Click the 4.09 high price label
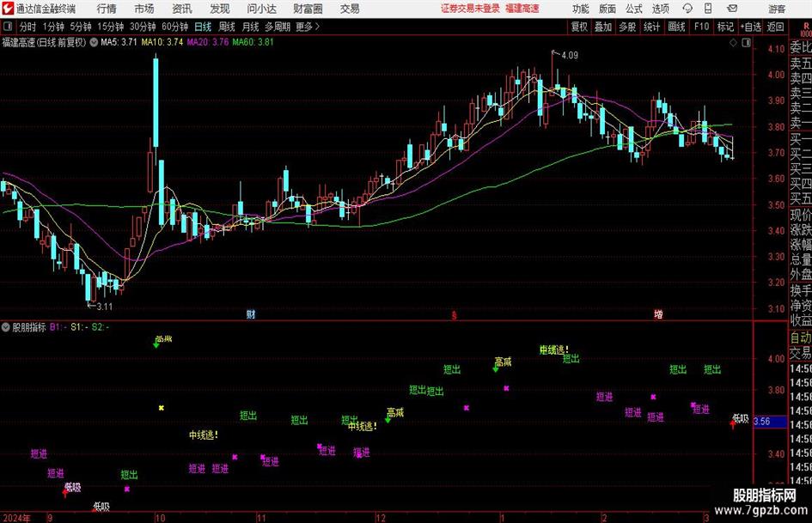The width and height of the screenshot is (812, 523). (570, 56)
